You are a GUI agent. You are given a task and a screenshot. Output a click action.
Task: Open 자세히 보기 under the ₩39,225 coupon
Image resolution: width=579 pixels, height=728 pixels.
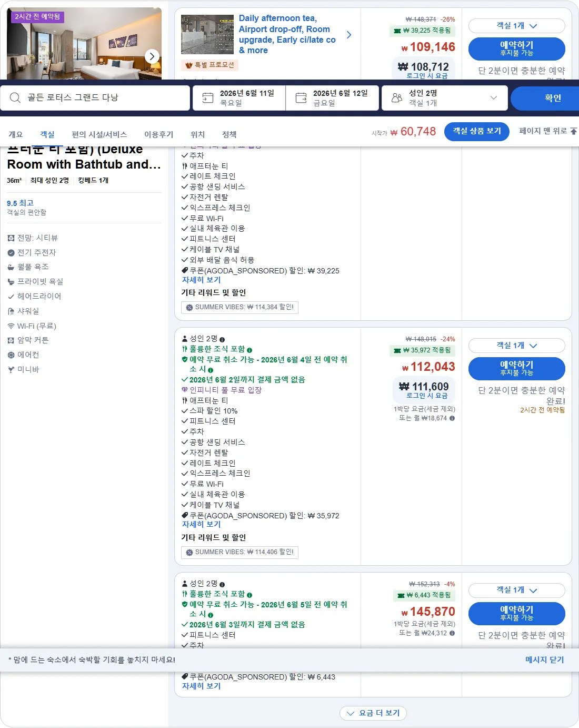[202, 280]
